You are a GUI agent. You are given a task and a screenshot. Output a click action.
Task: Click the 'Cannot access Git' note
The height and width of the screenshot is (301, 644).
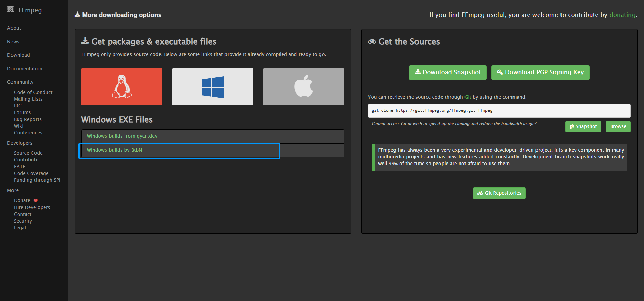(454, 124)
